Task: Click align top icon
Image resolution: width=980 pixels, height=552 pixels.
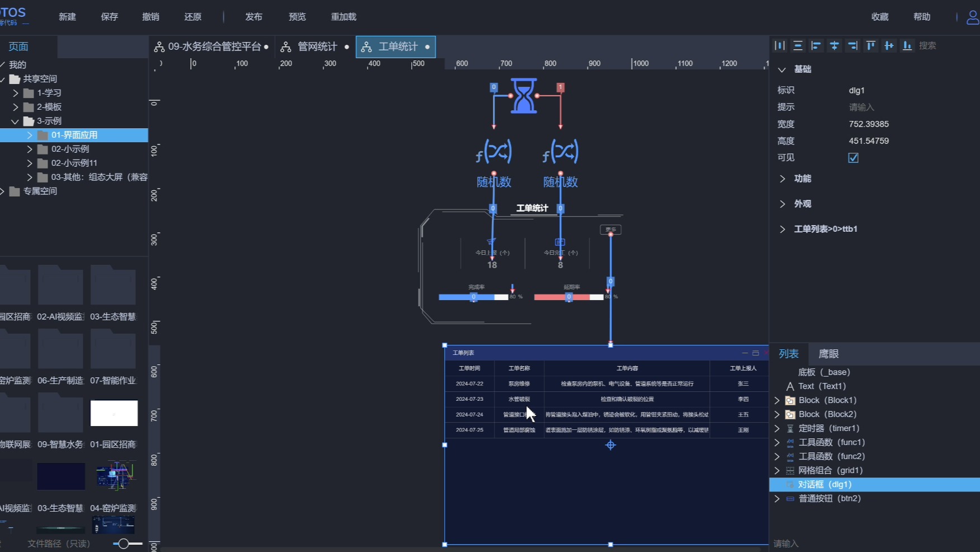Action: (870, 45)
